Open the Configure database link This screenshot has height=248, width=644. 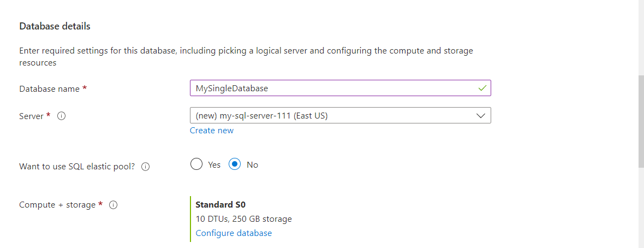tap(234, 233)
